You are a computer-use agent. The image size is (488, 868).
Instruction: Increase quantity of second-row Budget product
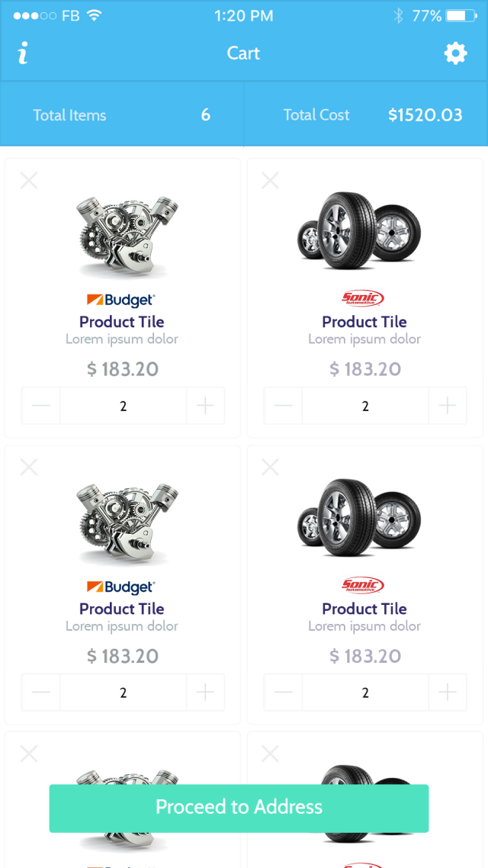pyautogui.click(x=205, y=693)
